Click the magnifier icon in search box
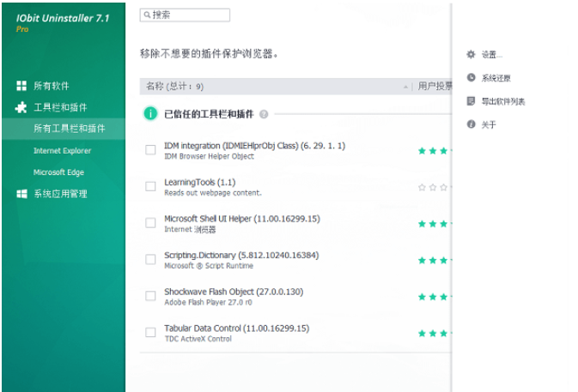Image resolution: width=578 pixels, height=392 pixels. [147, 15]
